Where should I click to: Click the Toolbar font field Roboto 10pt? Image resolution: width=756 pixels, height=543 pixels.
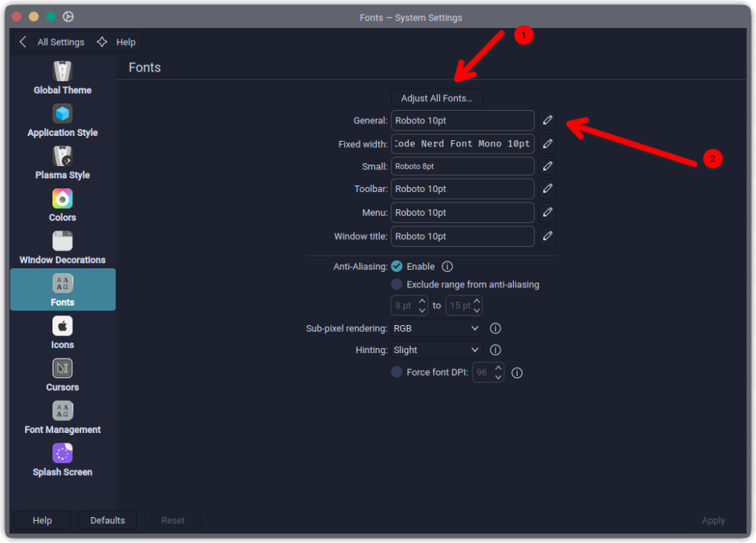(x=462, y=188)
